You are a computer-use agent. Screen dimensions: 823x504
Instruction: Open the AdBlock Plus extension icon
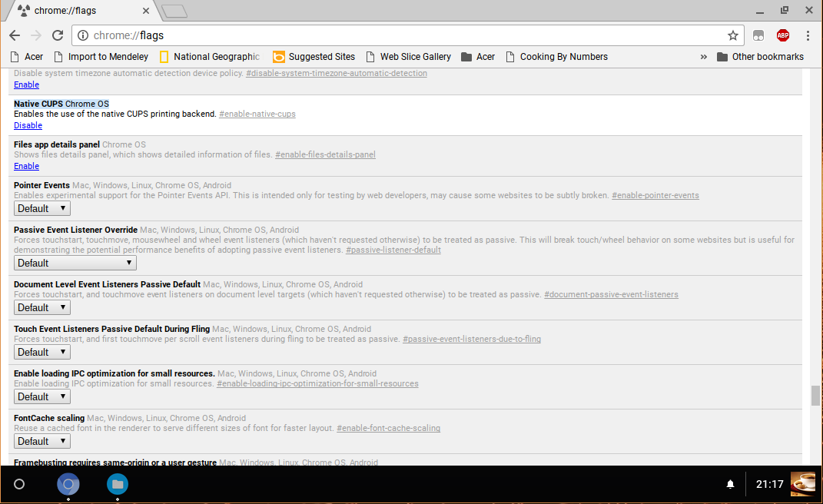point(782,35)
